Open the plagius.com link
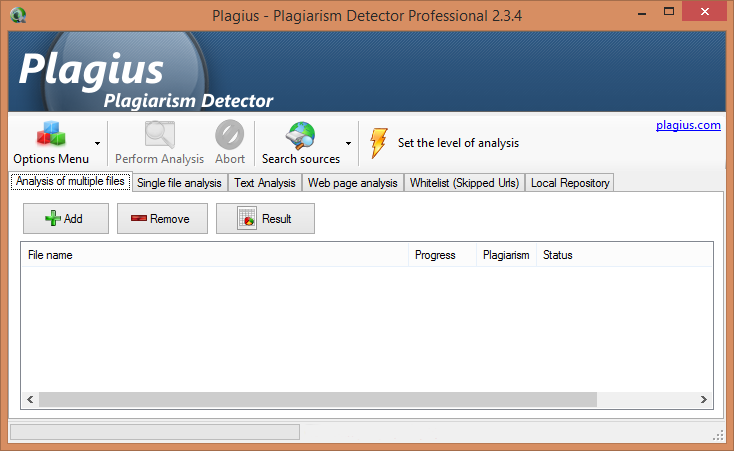 point(688,125)
